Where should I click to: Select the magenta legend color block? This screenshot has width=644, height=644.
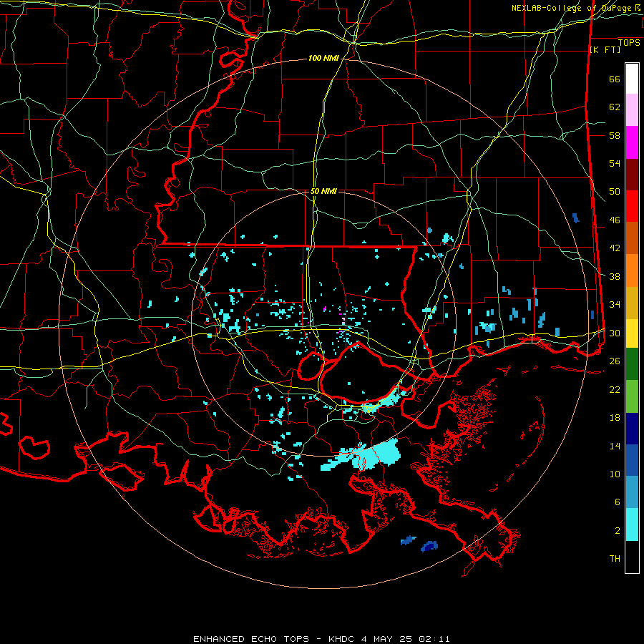[x=632, y=142]
